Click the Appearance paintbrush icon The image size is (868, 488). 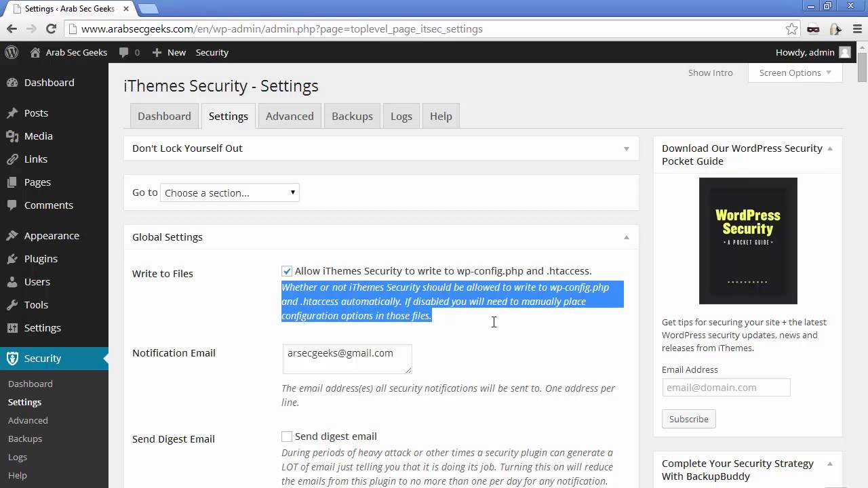(12, 235)
